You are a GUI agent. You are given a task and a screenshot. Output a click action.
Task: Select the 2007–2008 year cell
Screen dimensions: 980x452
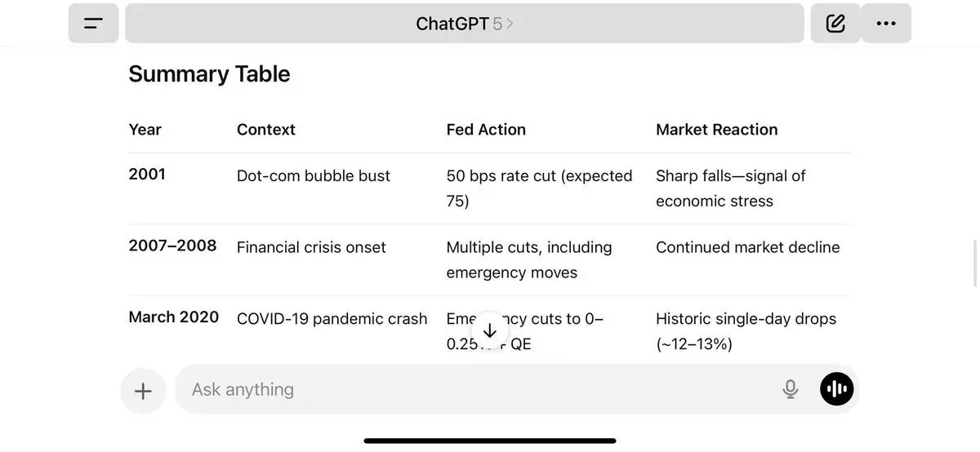click(172, 246)
